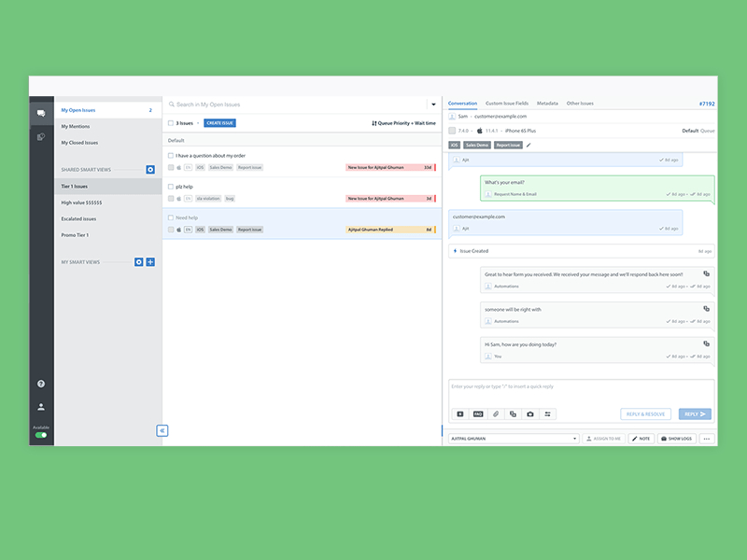This screenshot has height=560, width=747.
Task: Click orange 'Ajitpal Ghuman Replied' status bar
Action: point(390,229)
